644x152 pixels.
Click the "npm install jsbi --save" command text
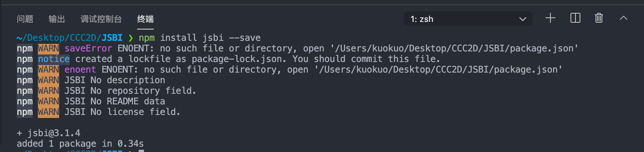200,38
